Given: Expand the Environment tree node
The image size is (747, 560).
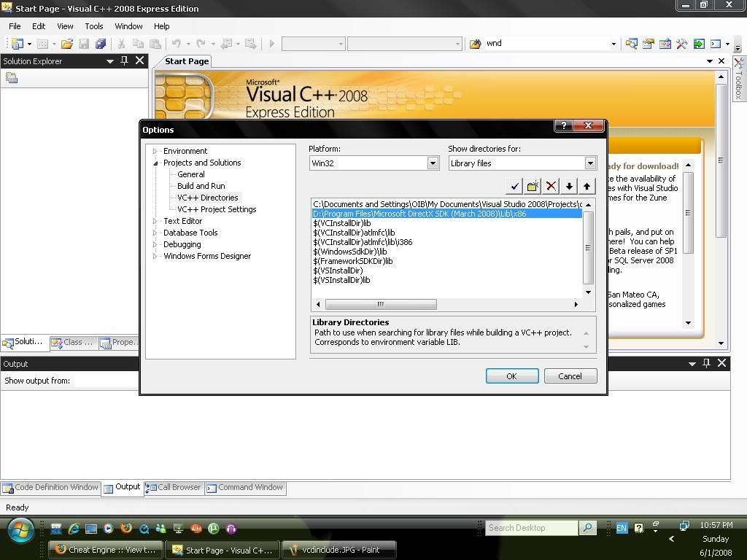Looking at the screenshot, I should 155,151.
